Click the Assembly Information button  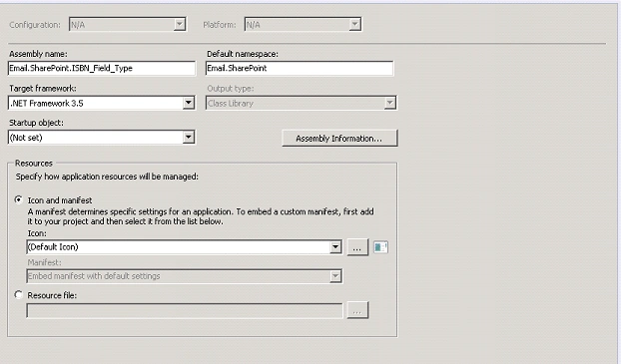[339, 138]
